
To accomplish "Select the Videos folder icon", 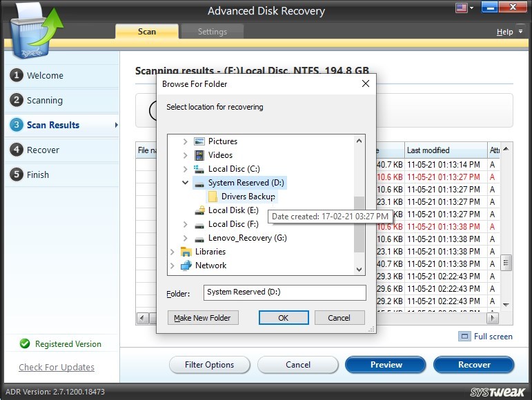I will (x=199, y=155).
